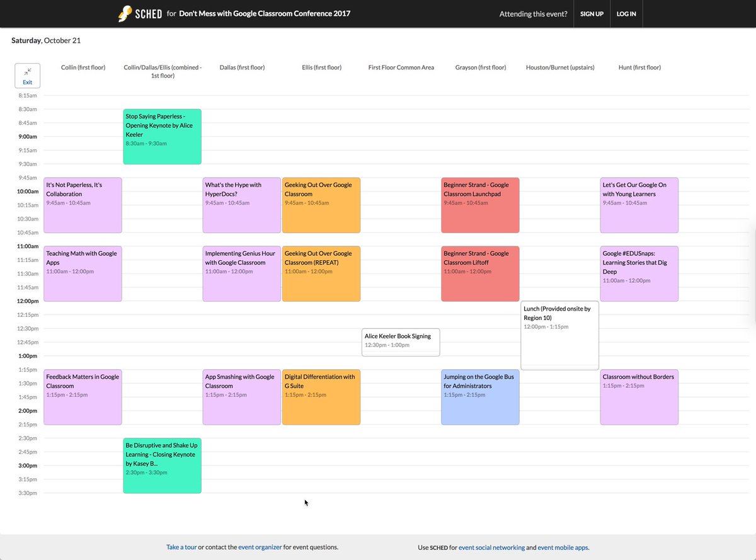Click the Grayson (first floor) column header
756x560 pixels.
click(481, 67)
